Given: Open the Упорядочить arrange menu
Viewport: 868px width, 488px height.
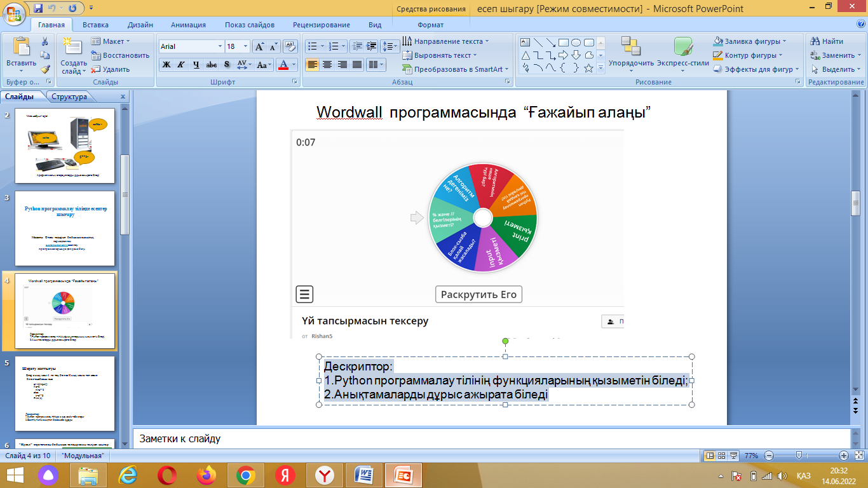Looking at the screenshot, I should [x=631, y=55].
